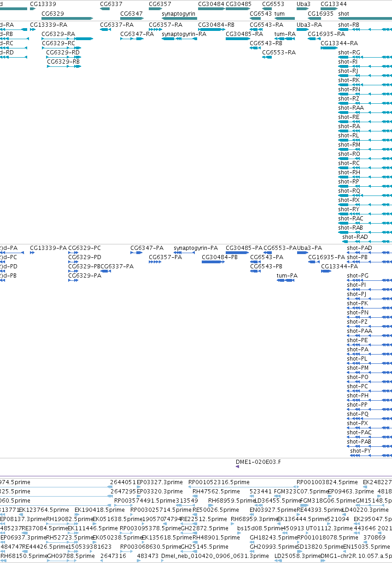Select the CG6553-RA transcript label
Screen dimensions: 392x563
pos(279,52)
